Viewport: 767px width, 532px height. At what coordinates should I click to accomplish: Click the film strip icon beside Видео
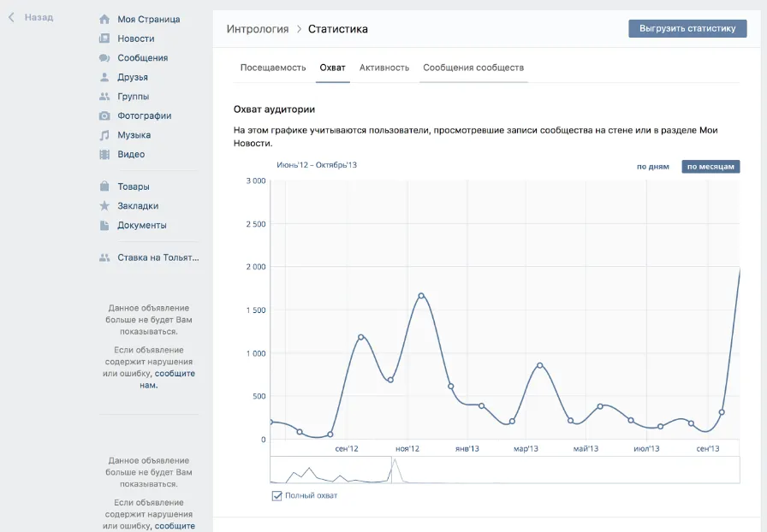click(104, 154)
